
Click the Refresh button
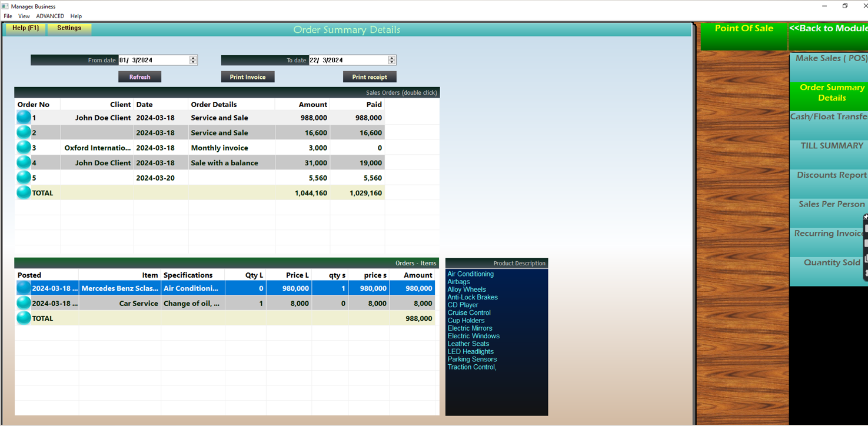pyautogui.click(x=139, y=76)
